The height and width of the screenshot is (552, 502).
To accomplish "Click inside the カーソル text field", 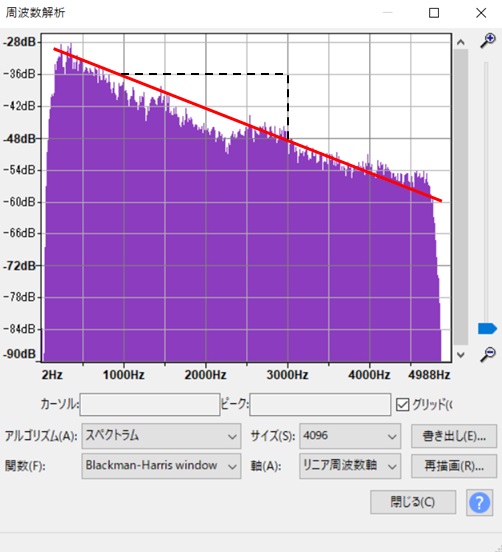I will (x=150, y=404).
